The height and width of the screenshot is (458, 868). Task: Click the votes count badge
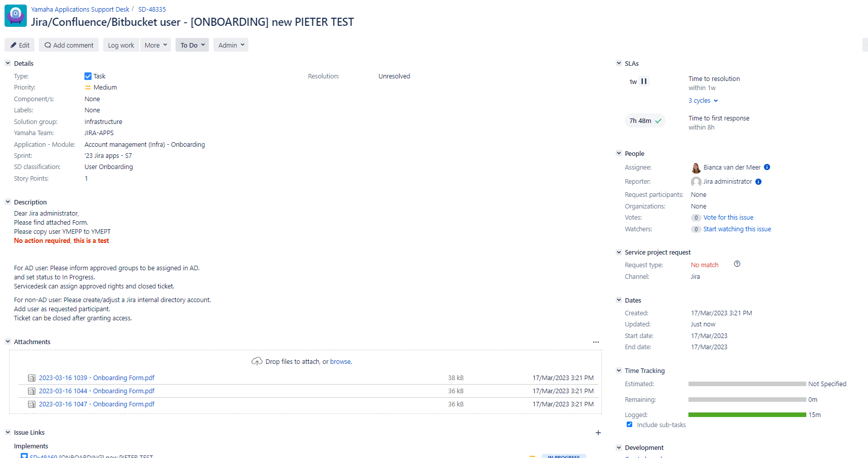696,218
